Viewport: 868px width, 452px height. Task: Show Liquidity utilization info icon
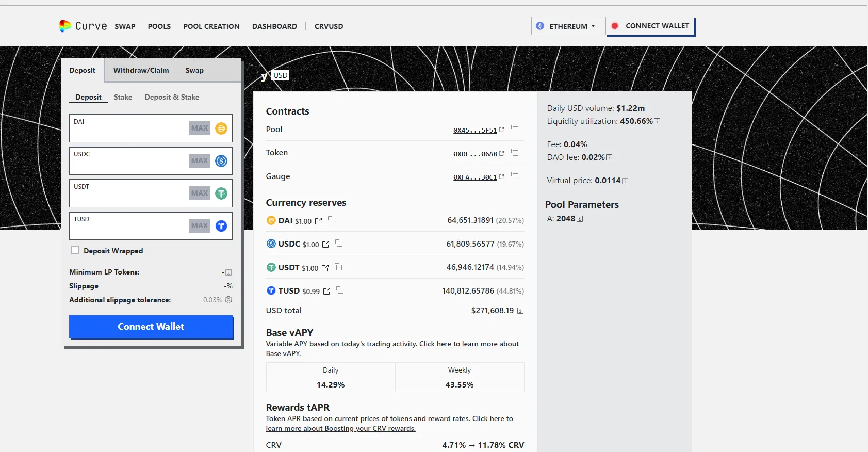point(657,121)
